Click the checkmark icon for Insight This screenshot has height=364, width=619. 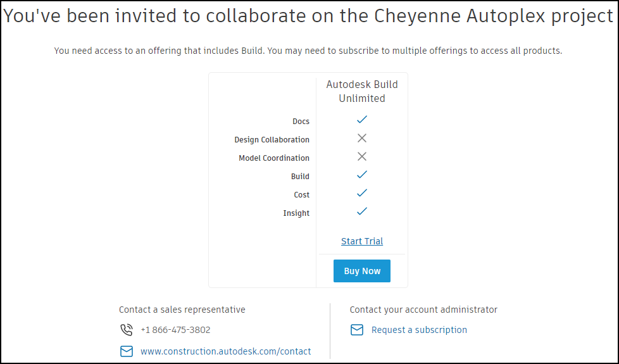point(362,211)
